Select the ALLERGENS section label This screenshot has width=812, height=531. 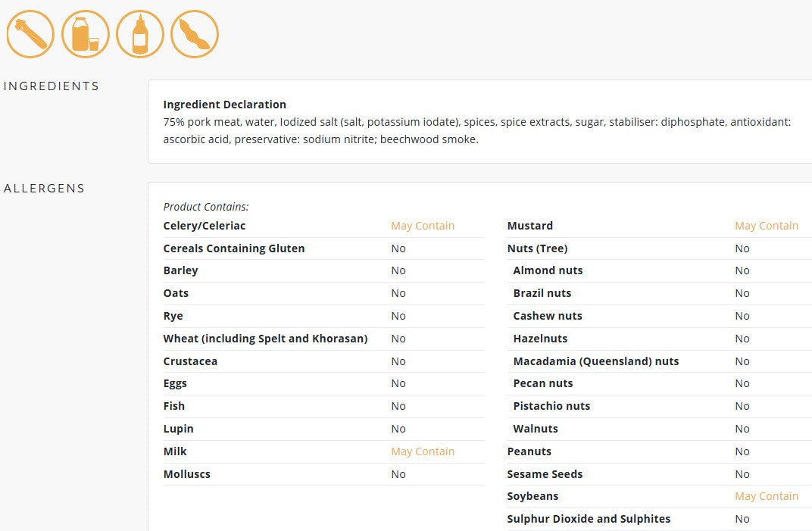[x=44, y=189]
